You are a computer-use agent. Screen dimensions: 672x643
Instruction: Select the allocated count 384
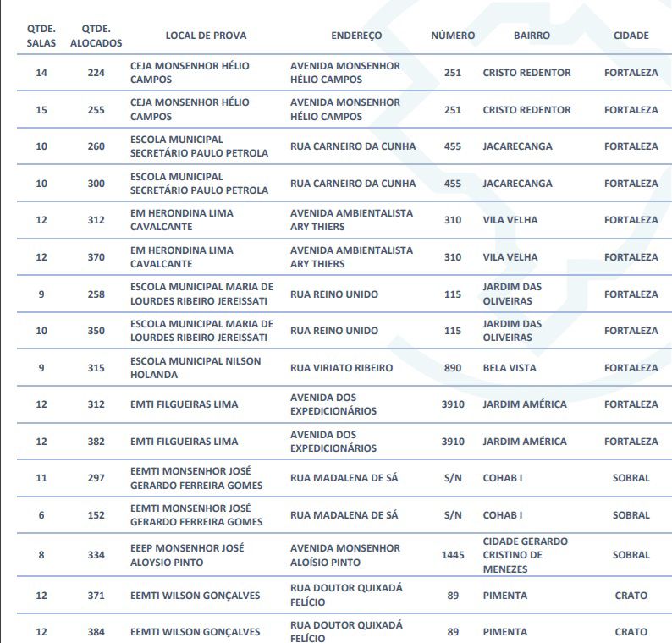pyautogui.click(x=96, y=632)
